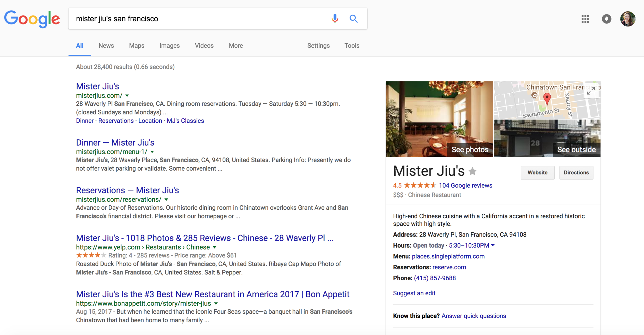Image resolution: width=644 pixels, height=335 pixels.
Task: Click Suggest an edit
Action: pos(414,293)
